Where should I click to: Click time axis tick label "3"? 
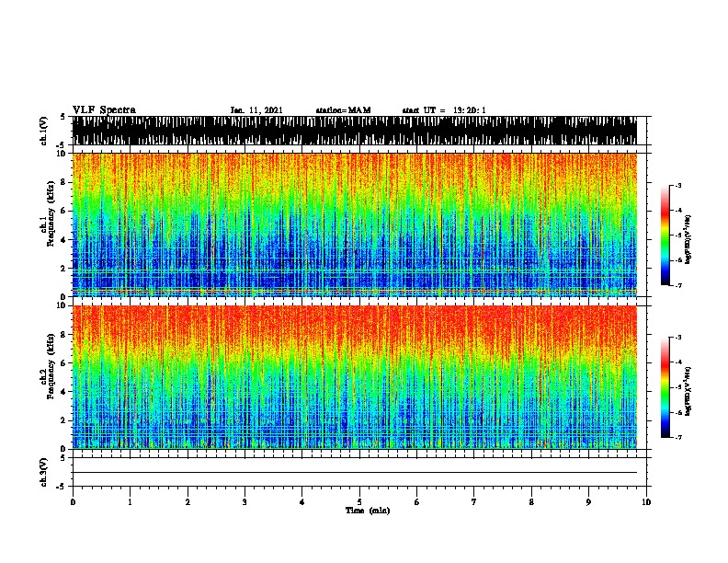pyautogui.click(x=245, y=502)
